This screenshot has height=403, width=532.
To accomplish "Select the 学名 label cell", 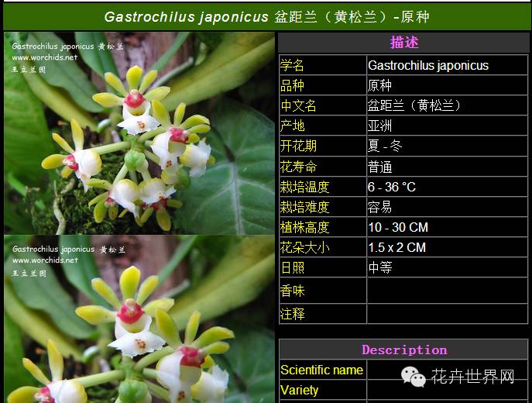I will pos(293,65).
